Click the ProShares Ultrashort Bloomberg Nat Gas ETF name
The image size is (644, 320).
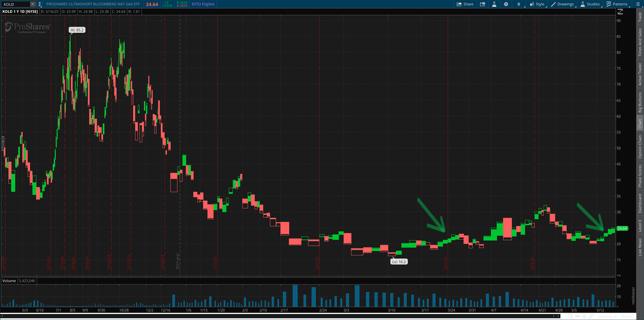[x=93, y=4]
